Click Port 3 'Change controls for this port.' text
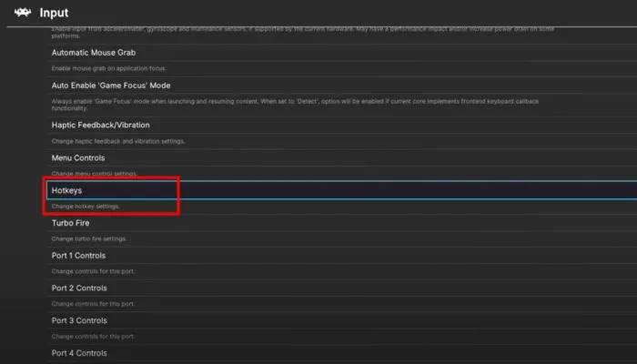The height and width of the screenshot is (364, 637). pyautogui.click(x=93, y=337)
